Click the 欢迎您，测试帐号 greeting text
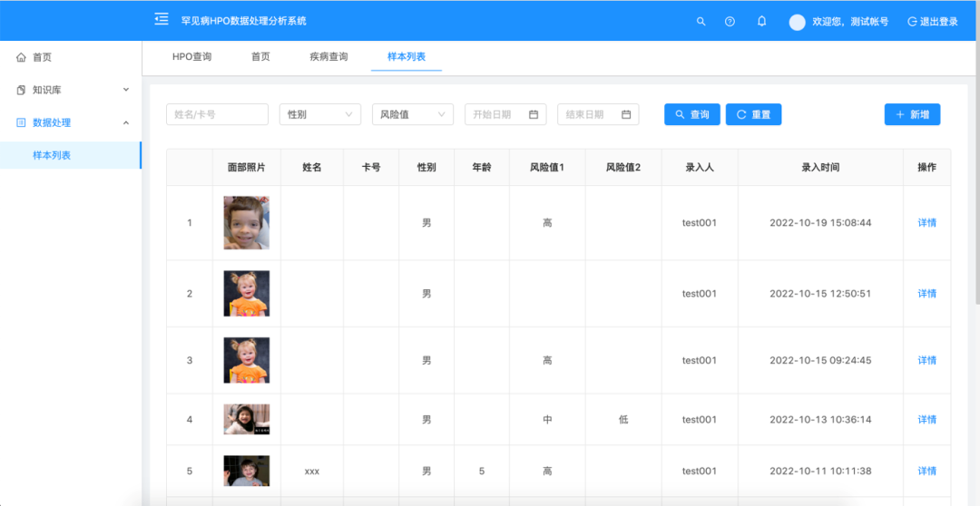This screenshot has height=506, width=980. (850, 22)
